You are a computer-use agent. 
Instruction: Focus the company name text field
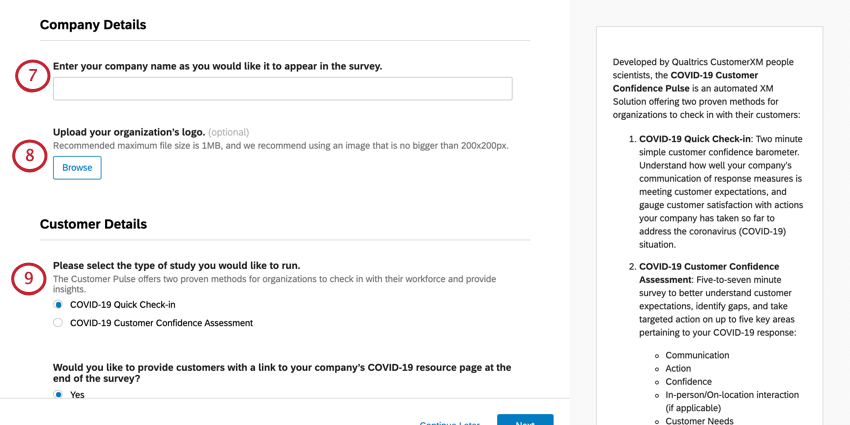[x=282, y=88]
